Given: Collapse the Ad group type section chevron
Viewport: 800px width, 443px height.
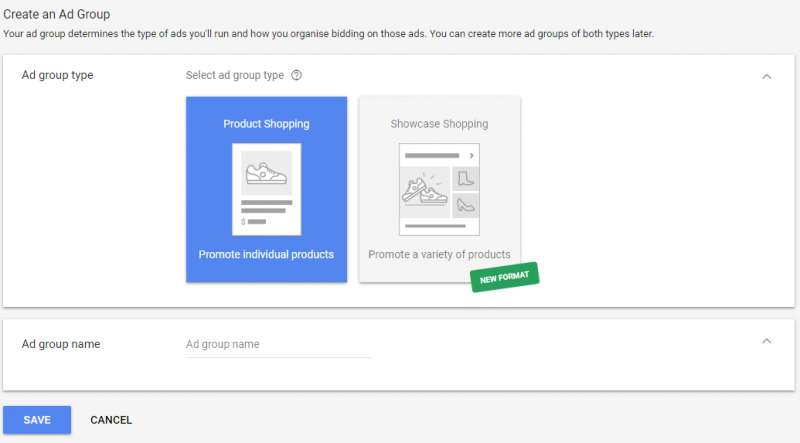Looking at the screenshot, I should (767, 76).
